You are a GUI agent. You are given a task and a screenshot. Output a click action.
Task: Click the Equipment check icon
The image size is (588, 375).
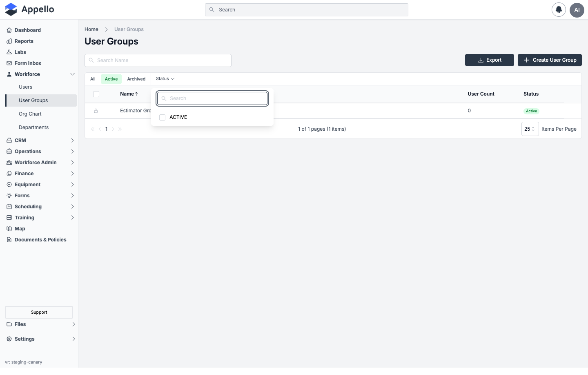coord(9,185)
